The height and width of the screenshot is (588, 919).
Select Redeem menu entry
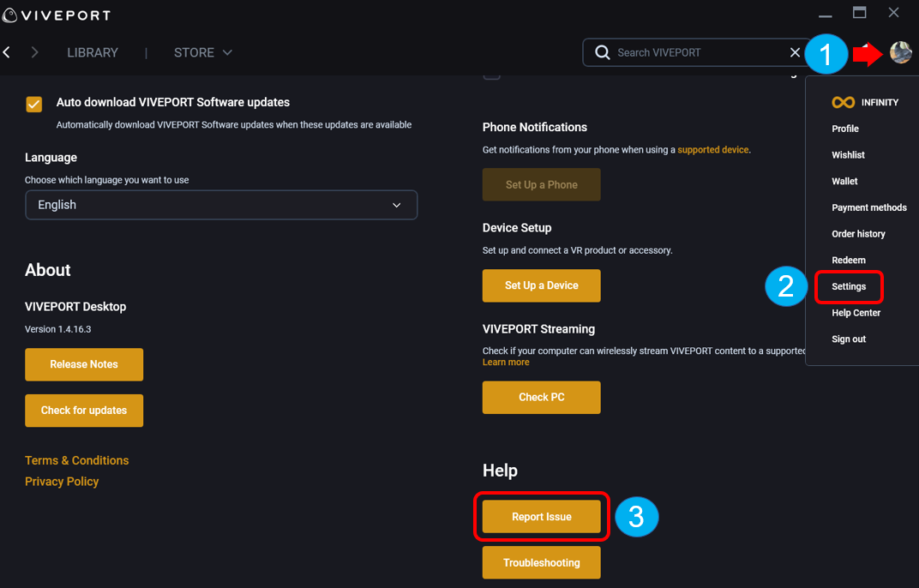pos(848,261)
